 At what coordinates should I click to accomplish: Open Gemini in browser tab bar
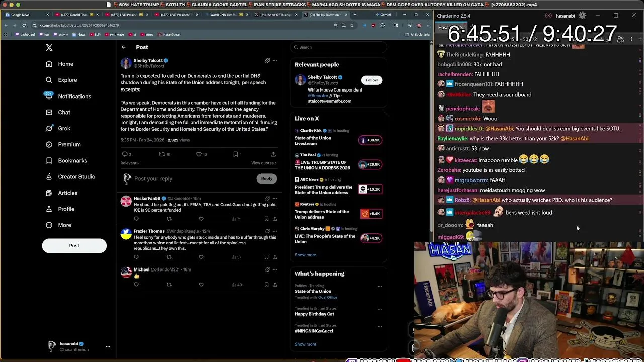[382, 15]
